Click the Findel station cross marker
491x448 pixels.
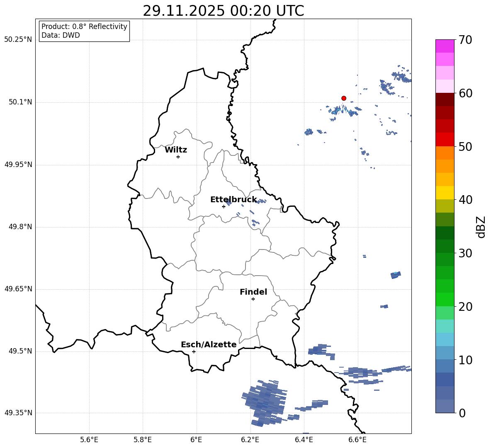click(253, 299)
